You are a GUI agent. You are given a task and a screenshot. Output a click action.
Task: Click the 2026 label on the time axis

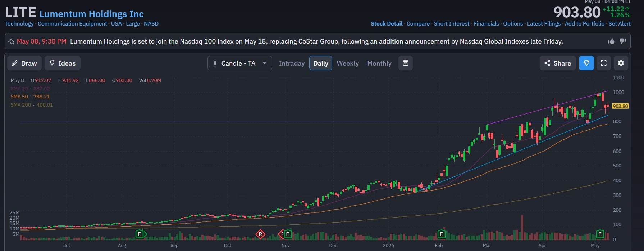(388, 245)
